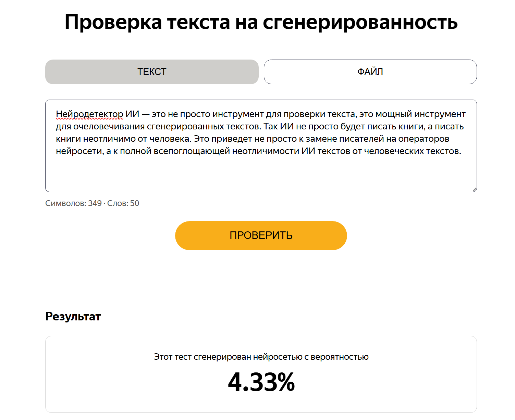Click the textarea resize handle in corner
Screen dimensions: 515x420
(474, 189)
